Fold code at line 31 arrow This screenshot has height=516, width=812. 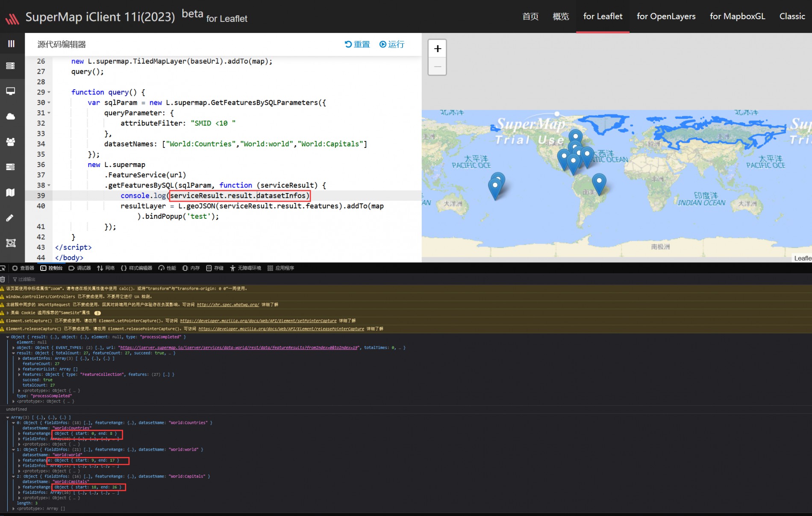(x=49, y=113)
